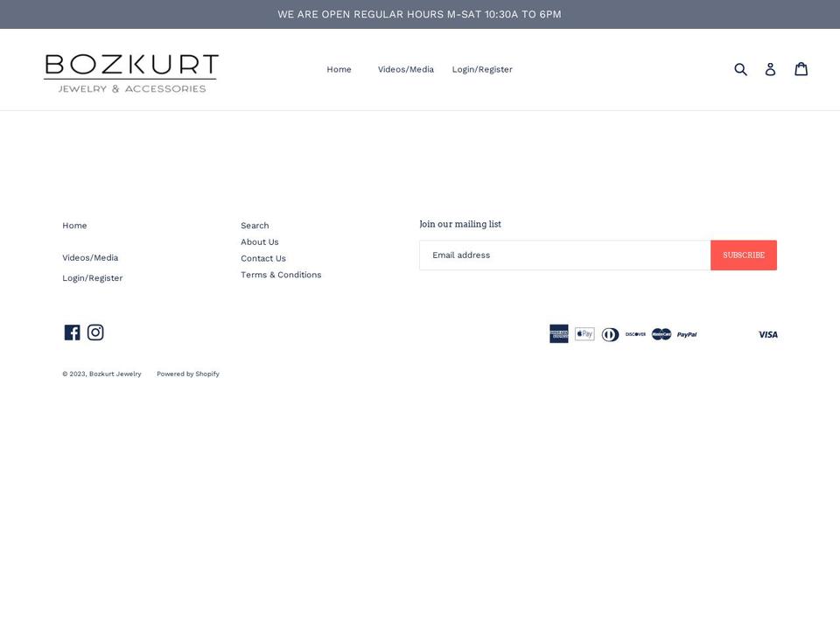Viewport: 840px width, 630px height.
Task: Click the Powered by Shopify link
Action: [x=187, y=374]
